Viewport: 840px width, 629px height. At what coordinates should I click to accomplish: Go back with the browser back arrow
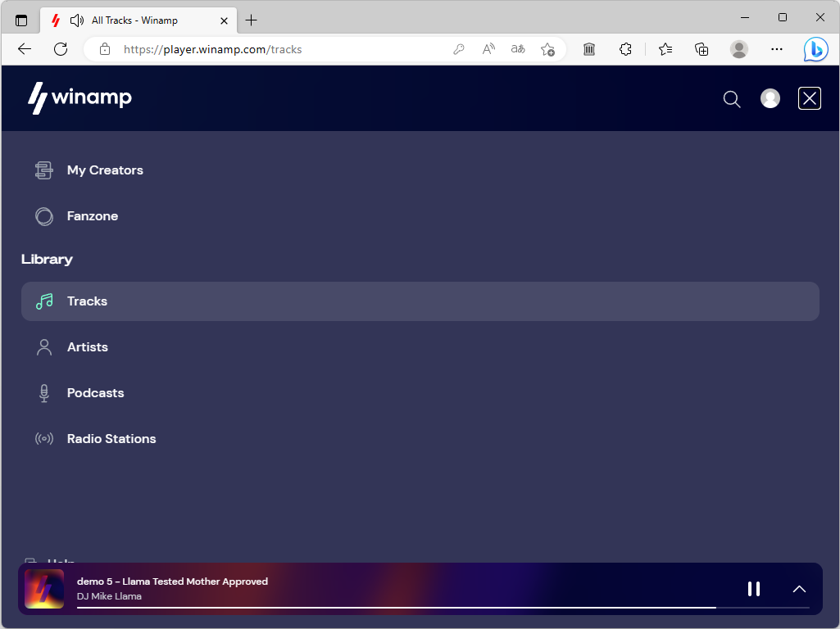[25, 49]
